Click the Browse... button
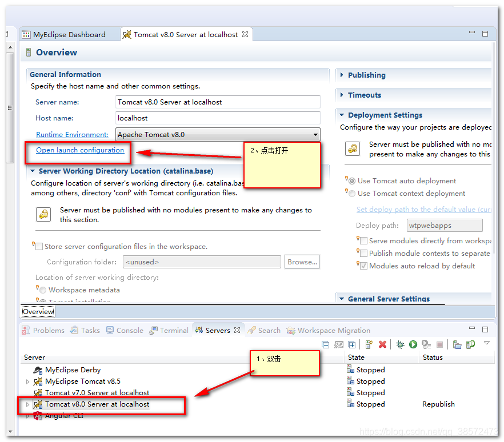 [302, 262]
